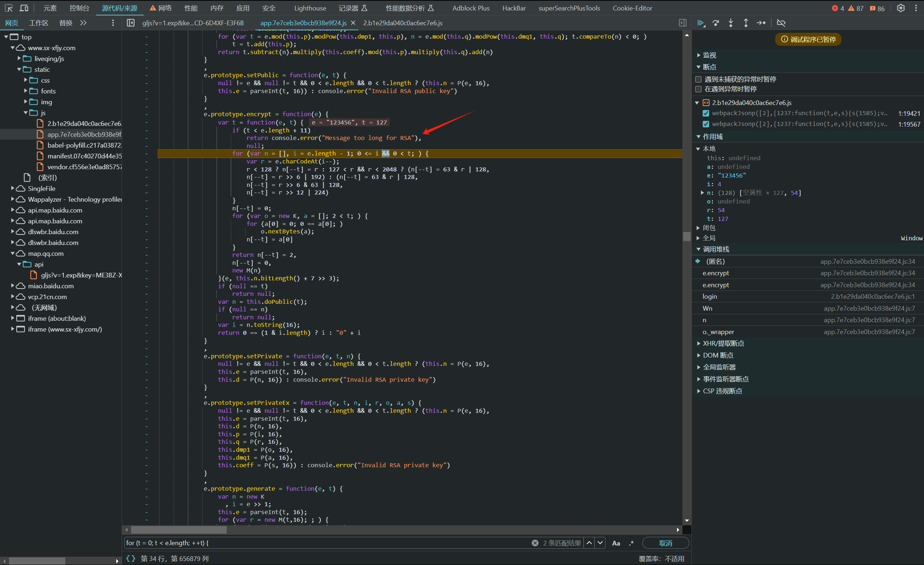The height and width of the screenshot is (565, 924).
Task: Uncheck breakpoint at 1:19421
Action: (x=706, y=113)
